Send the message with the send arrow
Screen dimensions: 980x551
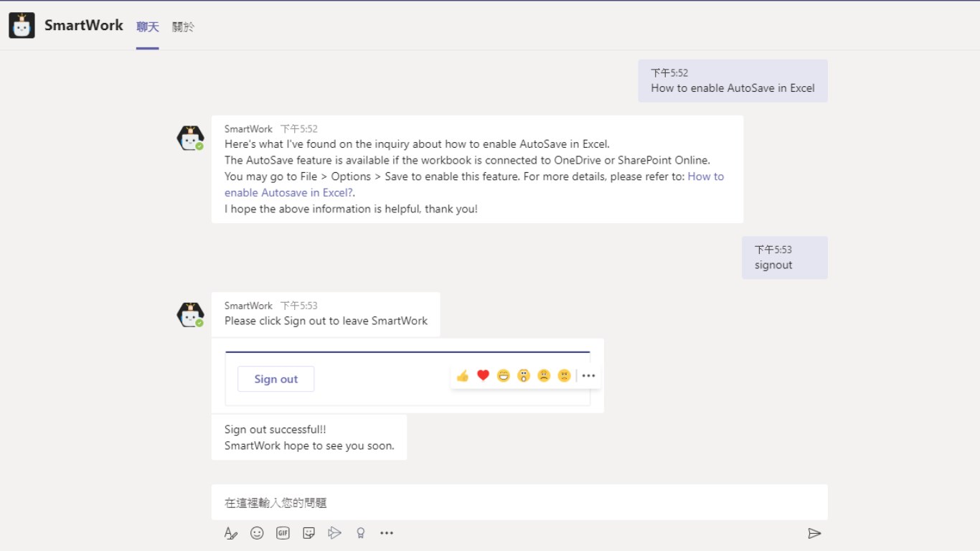tap(814, 533)
